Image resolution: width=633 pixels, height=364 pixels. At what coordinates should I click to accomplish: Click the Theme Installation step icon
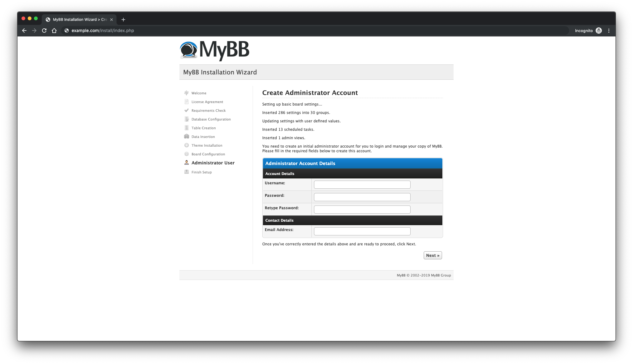187,145
